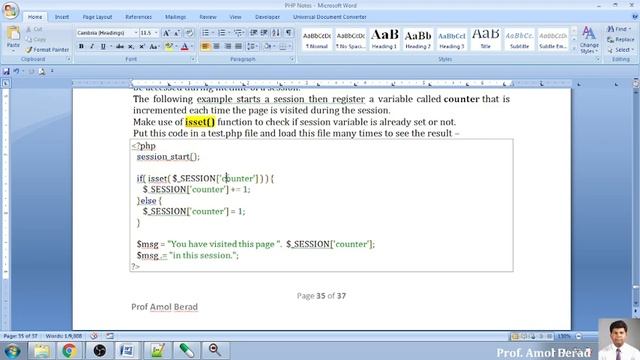
Task: Apply strikethrough formatting
Action: tap(120, 47)
